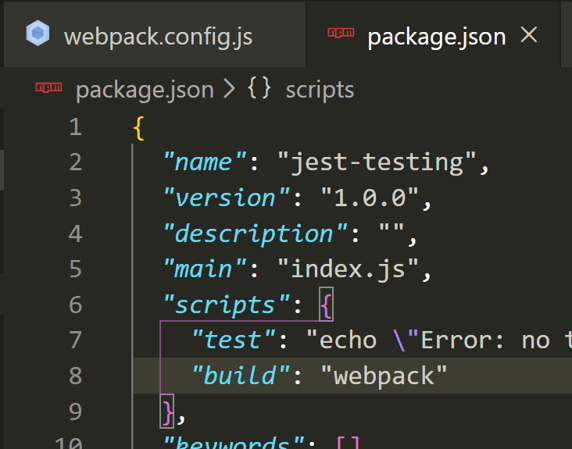Click line number 1 in the gutter

coord(75,127)
